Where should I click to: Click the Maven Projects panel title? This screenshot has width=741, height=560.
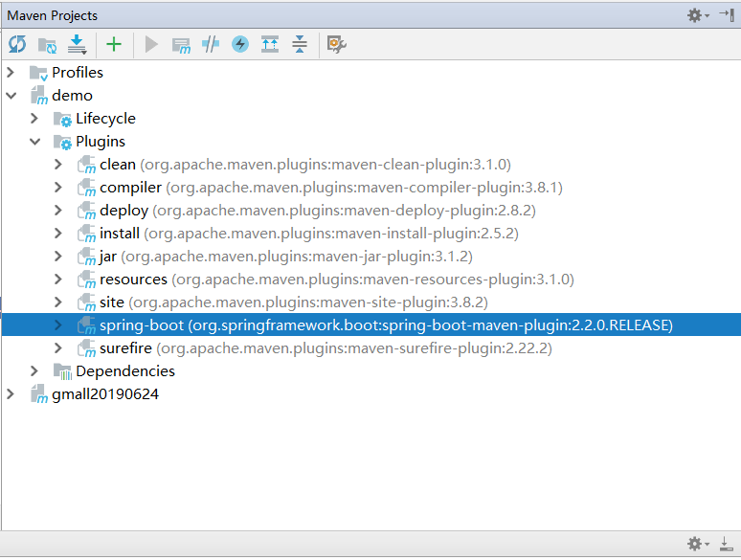pyautogui.click(x=52, y=15)
